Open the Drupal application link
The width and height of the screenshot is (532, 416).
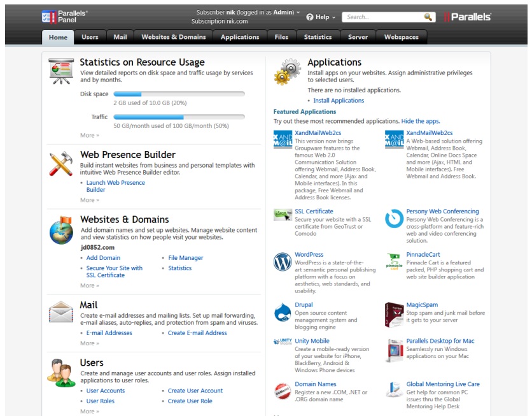click(304, 305)
